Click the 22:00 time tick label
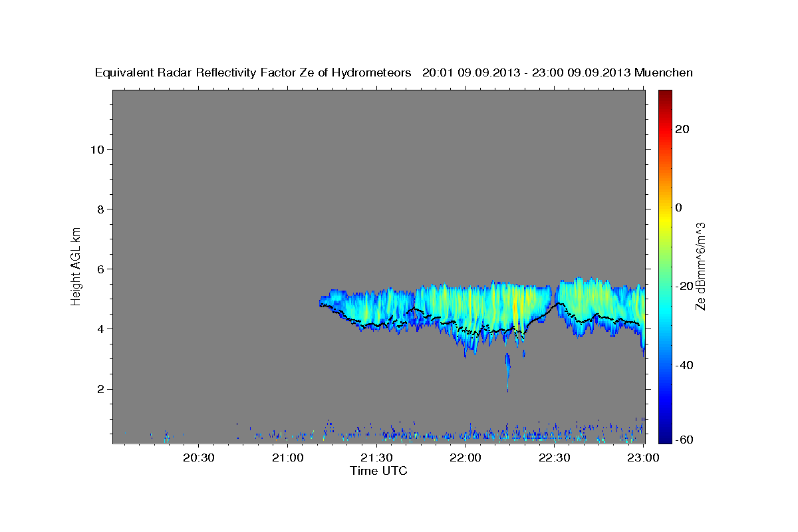This screenshot has height=532, width=798. point(465,458)
